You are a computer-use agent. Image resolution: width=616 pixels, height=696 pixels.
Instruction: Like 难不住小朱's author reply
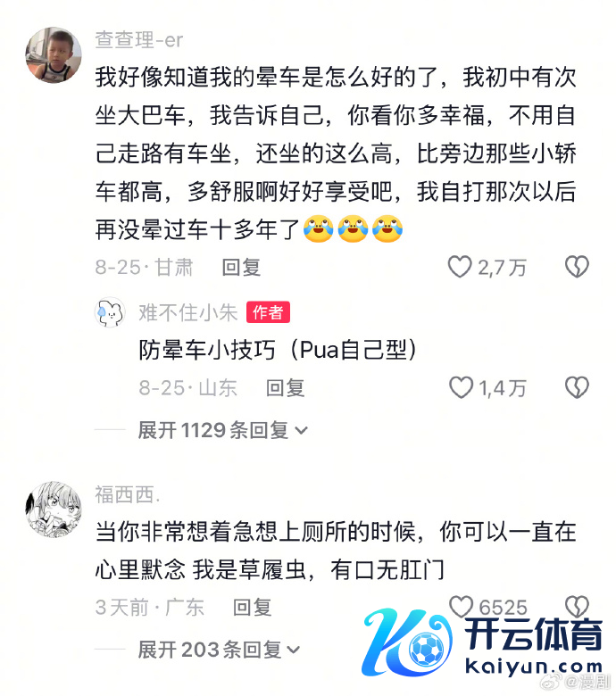[x=461, y=387]
